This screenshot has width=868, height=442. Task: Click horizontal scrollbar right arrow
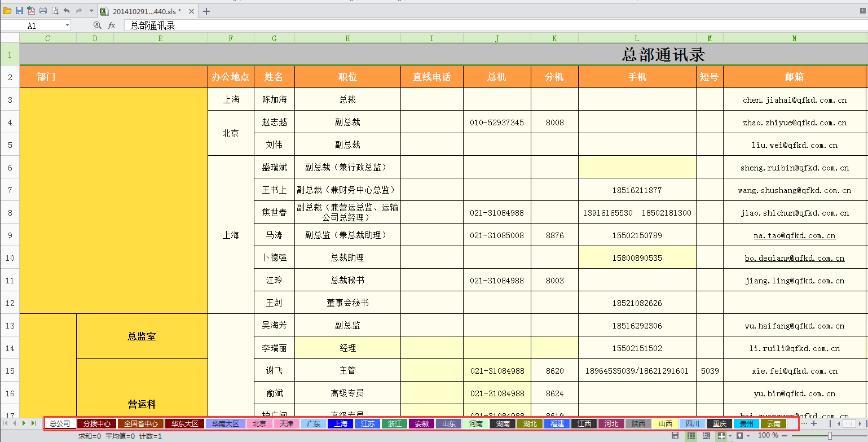pos(861,423)
